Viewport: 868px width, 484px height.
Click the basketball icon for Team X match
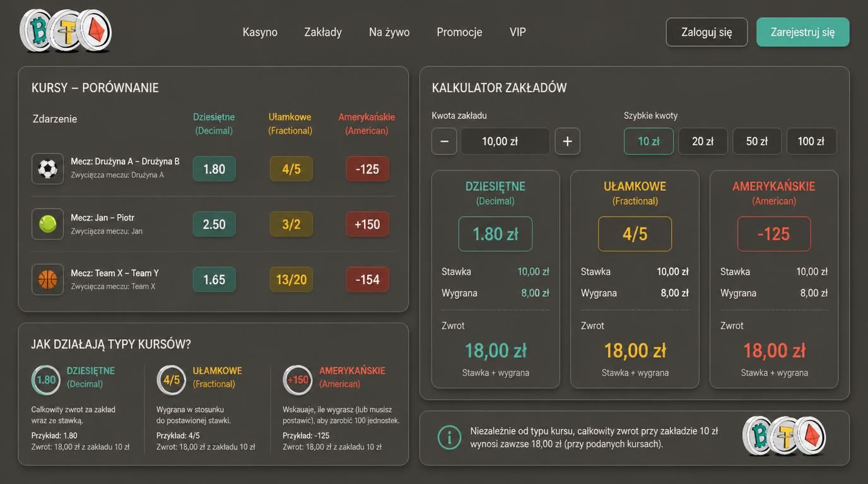tap(48, 279)
